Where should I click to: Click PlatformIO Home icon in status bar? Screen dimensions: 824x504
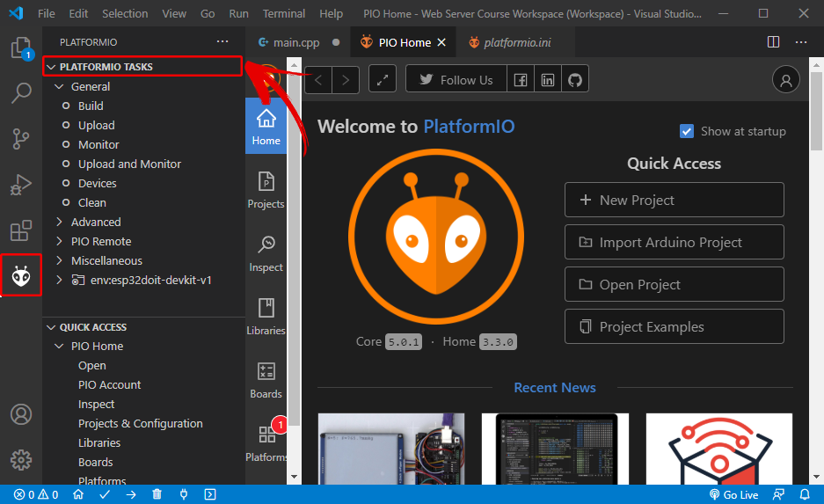[78, 494]
